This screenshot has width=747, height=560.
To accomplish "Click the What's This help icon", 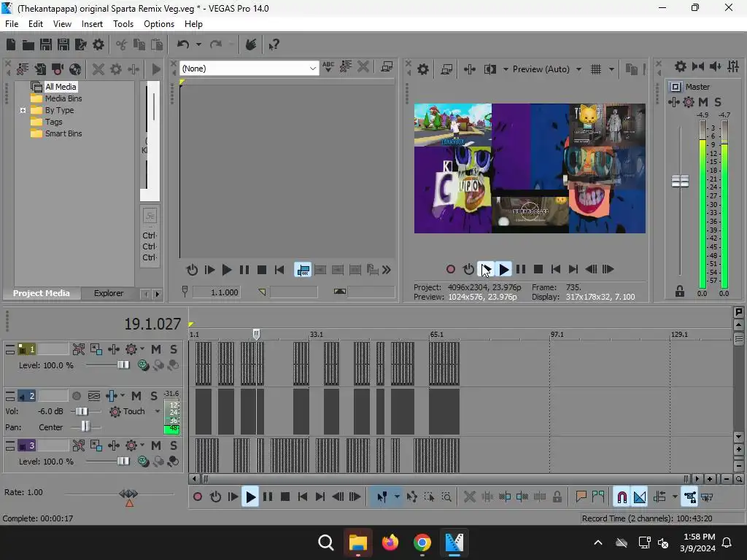I will click(x=274, y=44).
